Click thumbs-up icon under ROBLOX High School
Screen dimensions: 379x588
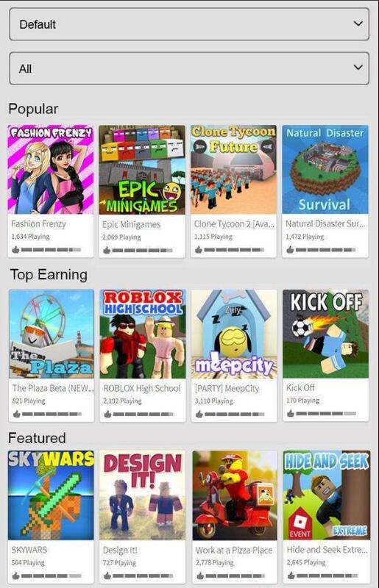[x=107, y=414]
